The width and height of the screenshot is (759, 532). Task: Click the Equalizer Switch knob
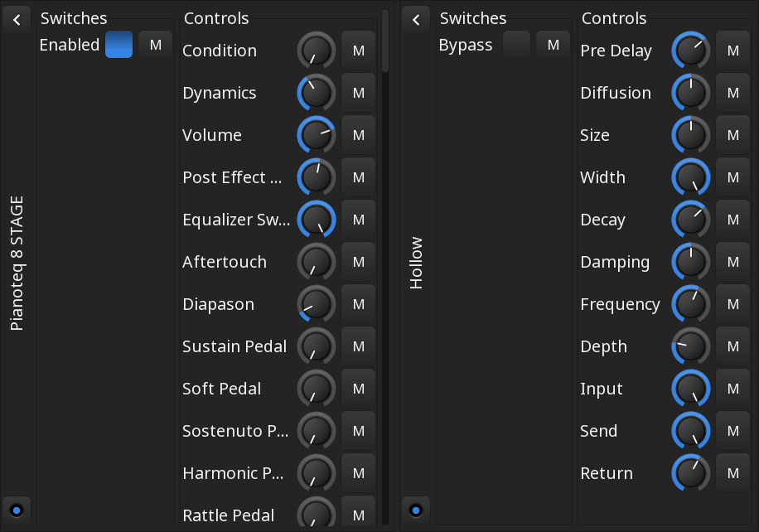(316, 220)
